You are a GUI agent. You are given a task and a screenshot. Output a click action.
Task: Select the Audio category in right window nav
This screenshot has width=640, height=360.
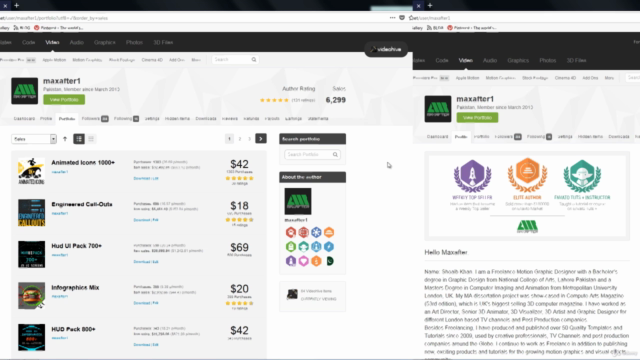[490, 60]
